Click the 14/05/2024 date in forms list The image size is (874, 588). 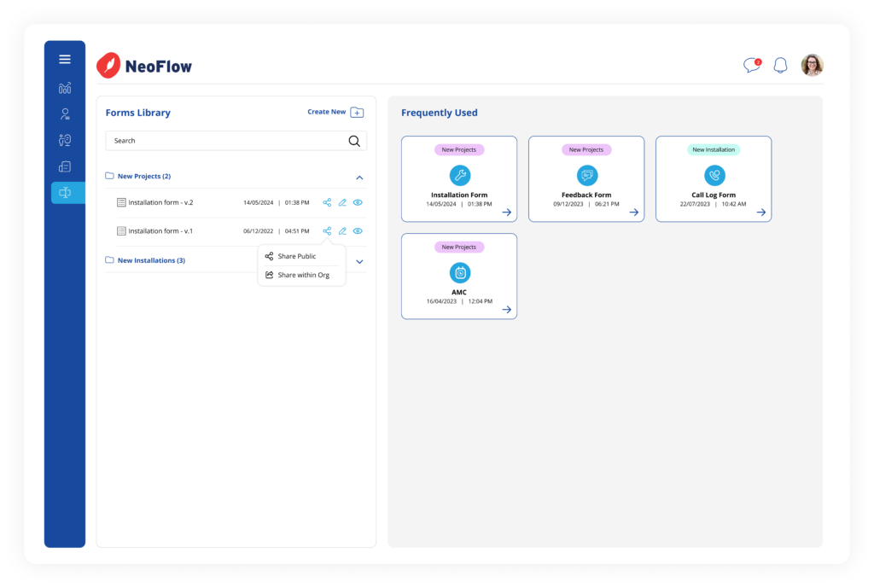(x=259, y=203)
